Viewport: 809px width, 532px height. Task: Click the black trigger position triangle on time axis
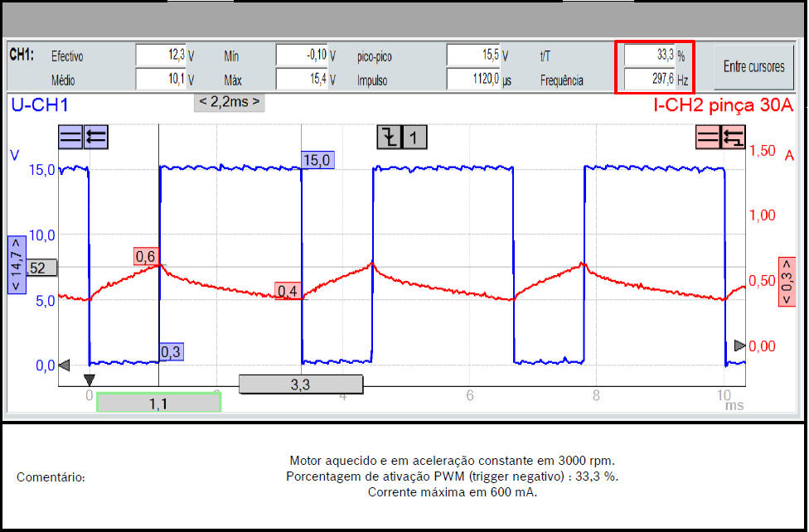(x=90, y=380)
